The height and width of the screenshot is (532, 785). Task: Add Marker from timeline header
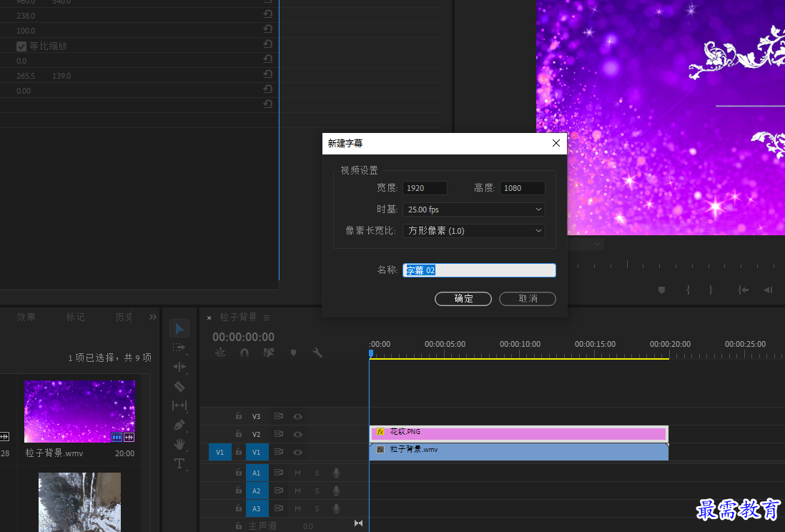point(293,353)
